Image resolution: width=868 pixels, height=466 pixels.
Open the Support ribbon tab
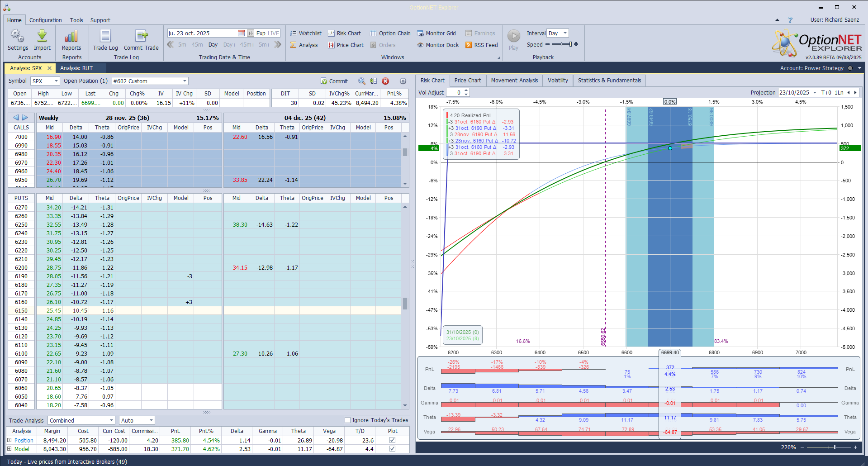click(x=100, y=20)
